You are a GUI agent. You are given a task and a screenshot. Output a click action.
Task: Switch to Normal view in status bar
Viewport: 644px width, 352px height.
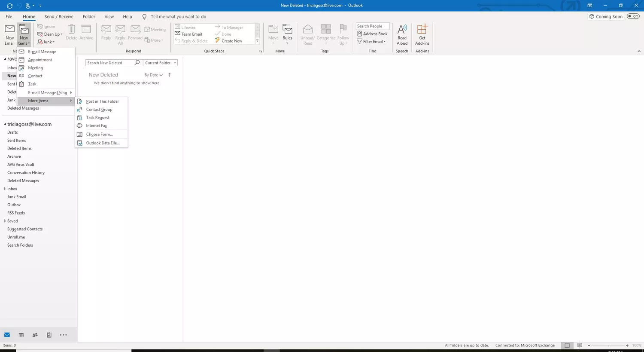[567, 346]
